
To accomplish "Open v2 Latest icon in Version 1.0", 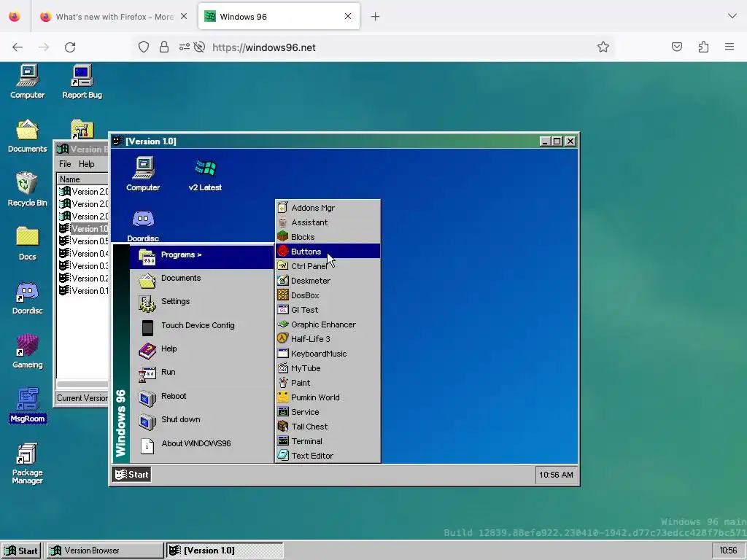I will (x=205, y=174).
